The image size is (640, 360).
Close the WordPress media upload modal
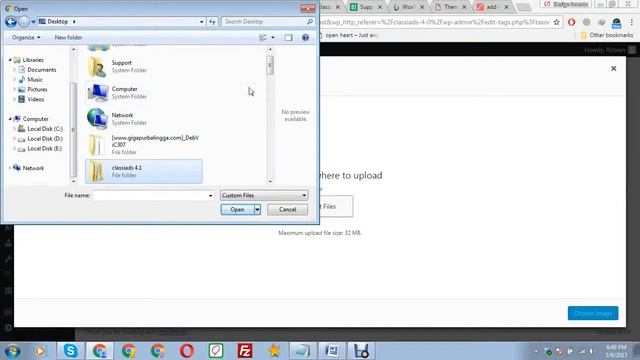(x=613, y=69)
